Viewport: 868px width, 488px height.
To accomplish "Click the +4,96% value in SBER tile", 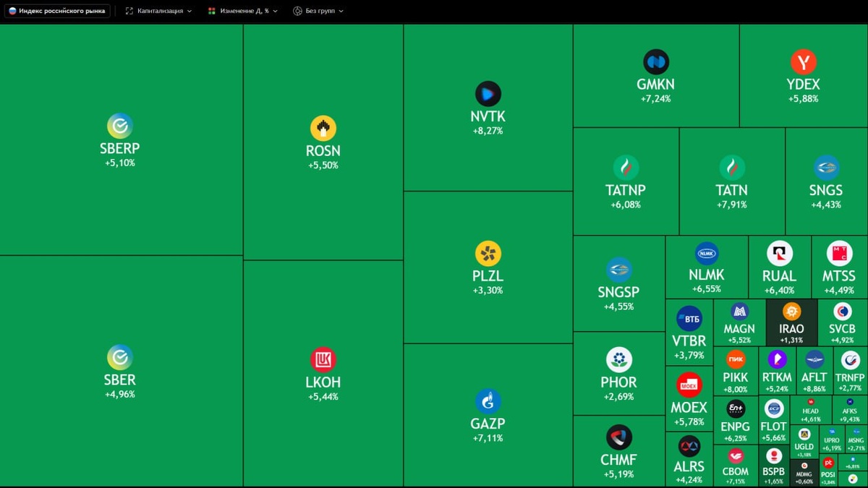I will (x=120, y=395).
